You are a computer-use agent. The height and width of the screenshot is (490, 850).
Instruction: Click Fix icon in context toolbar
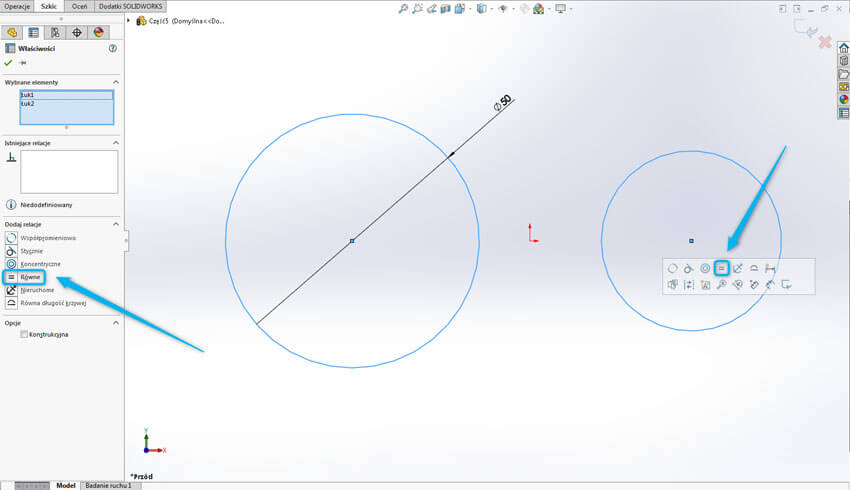738,268
